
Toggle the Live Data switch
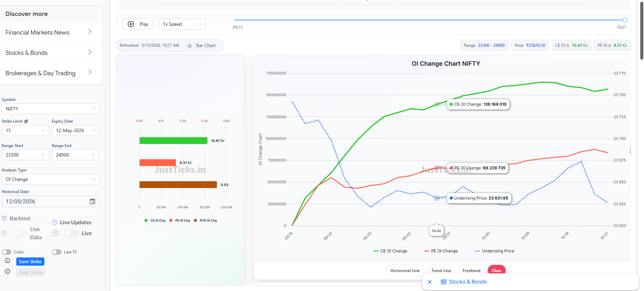pyautogui.click(x=20, y=233)
